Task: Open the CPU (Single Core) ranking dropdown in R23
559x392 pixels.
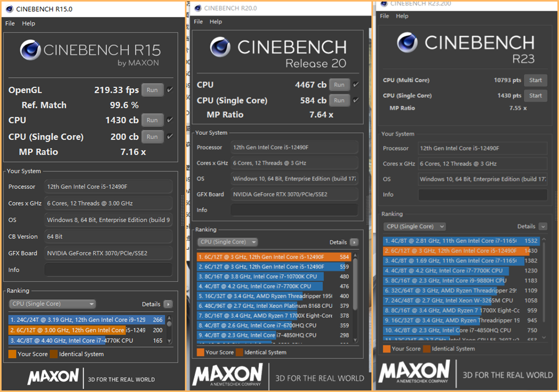Action: tap(415, 226)
